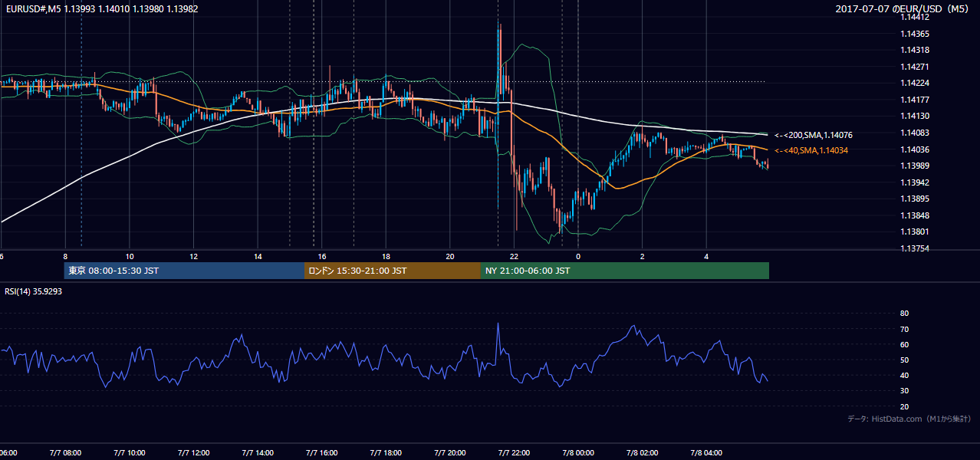Screen dimensions: 980x460
Task: Click the 1.14412 price axis label
Action: click(x=916, y=17)
